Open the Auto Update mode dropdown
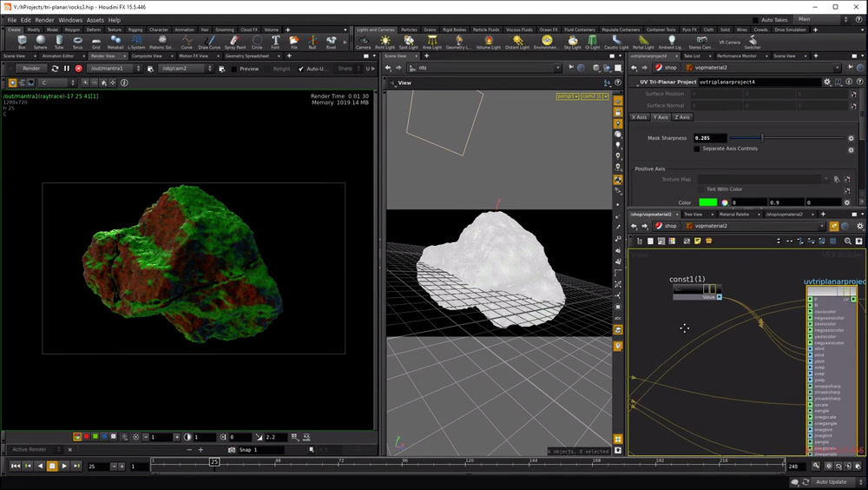The height and width of the screenshot is (490, 868). pyautogui.click(x=835, y=481)
